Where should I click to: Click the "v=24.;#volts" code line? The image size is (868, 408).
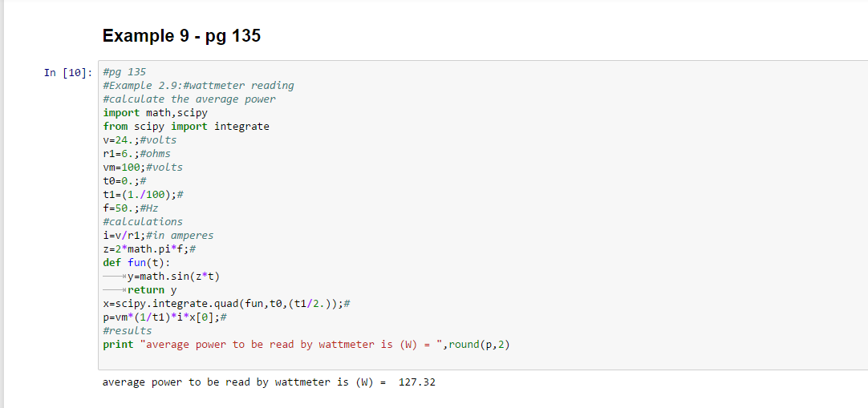point(140,140)
